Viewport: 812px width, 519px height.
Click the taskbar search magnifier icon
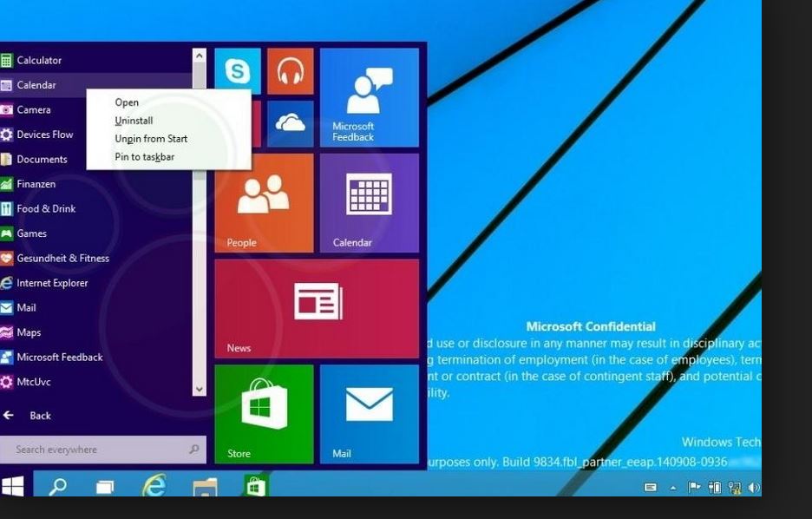58,486
